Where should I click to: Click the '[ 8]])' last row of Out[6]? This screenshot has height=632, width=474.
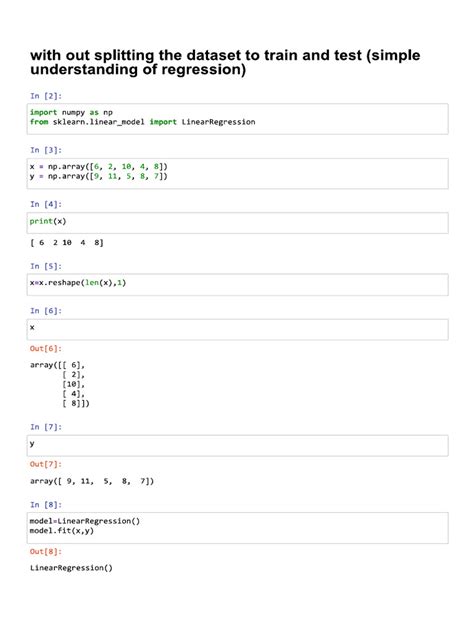76,403
